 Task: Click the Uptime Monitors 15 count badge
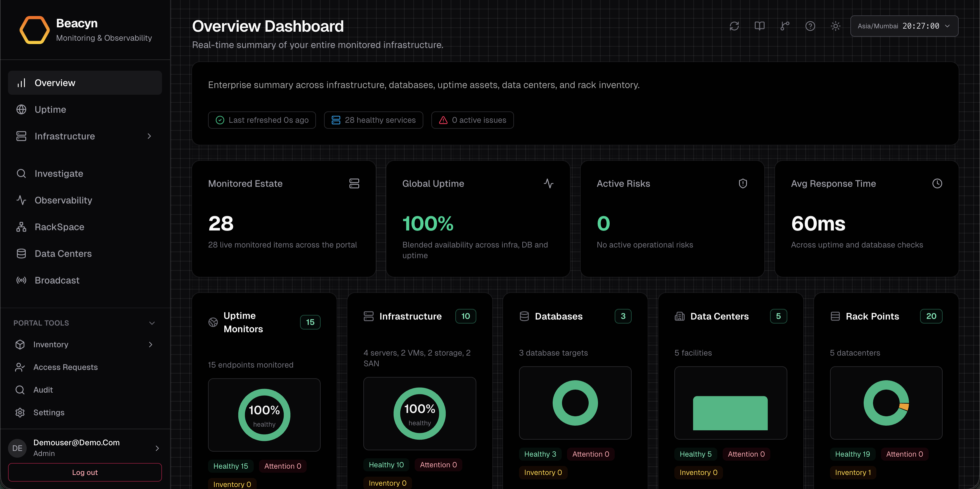pyautogui.click(x=310, y=322)
